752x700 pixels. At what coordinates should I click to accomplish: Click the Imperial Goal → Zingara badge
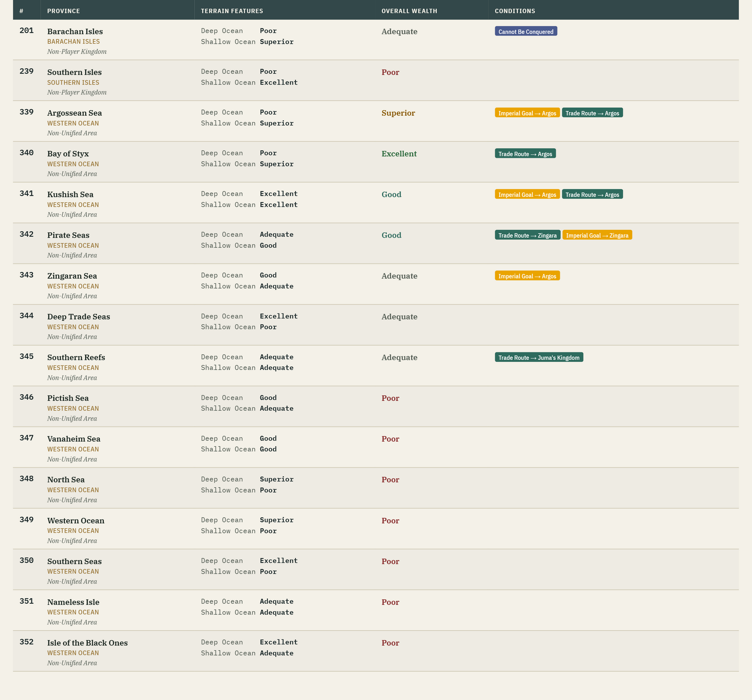coord(597,235)
